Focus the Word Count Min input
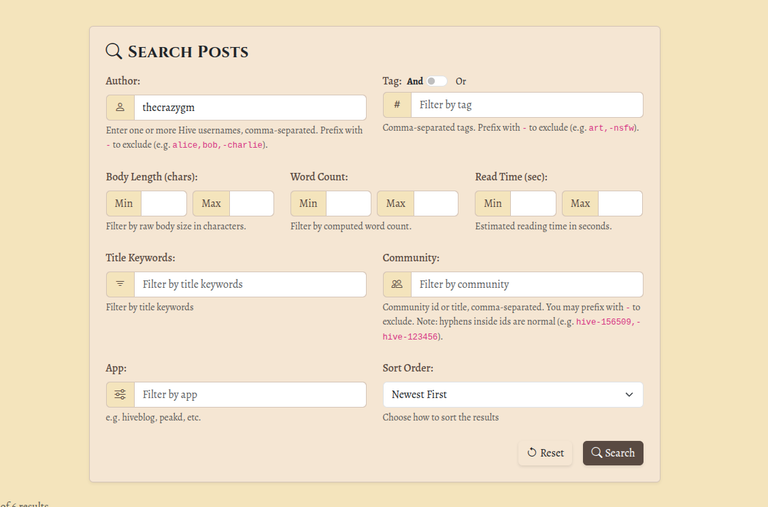768x507 pixels. coord(348,203)
